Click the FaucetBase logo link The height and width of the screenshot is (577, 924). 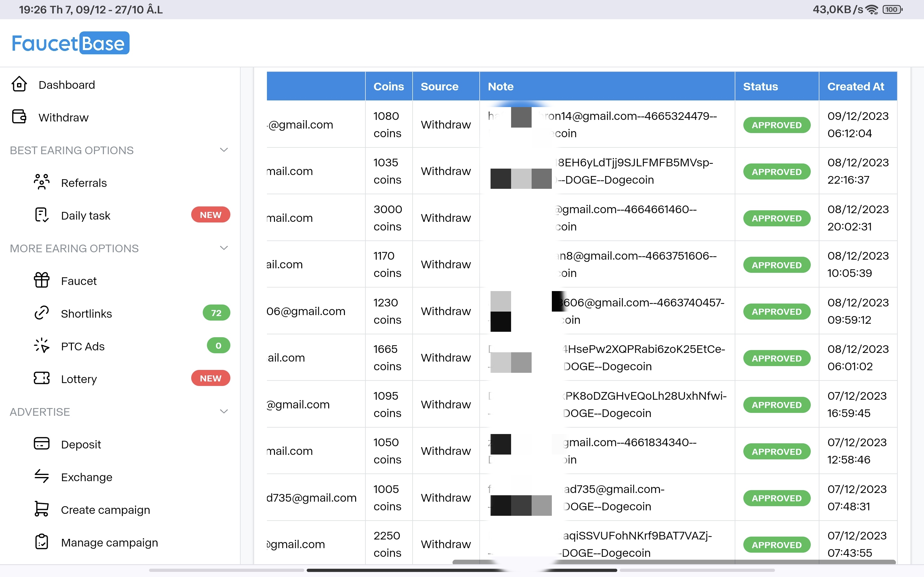[x=70, y=43]
